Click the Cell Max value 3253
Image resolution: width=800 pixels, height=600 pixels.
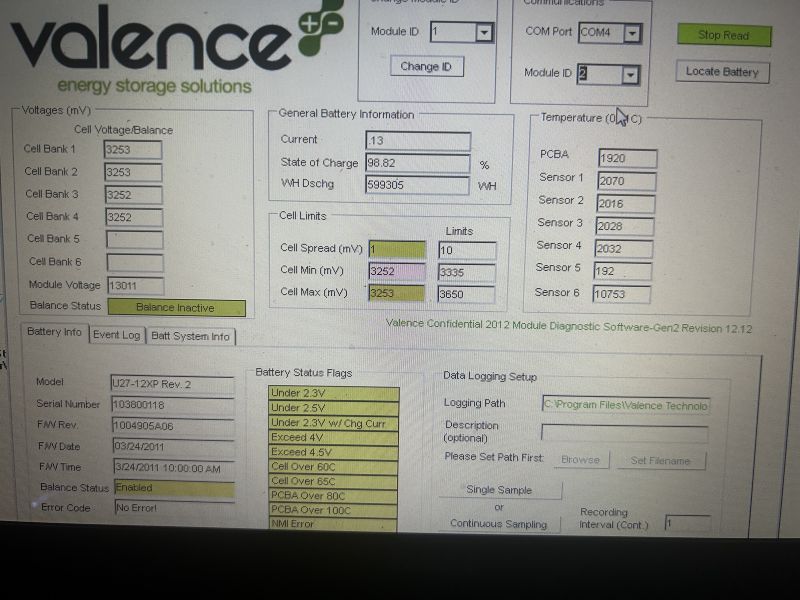[x=396, y=293]
